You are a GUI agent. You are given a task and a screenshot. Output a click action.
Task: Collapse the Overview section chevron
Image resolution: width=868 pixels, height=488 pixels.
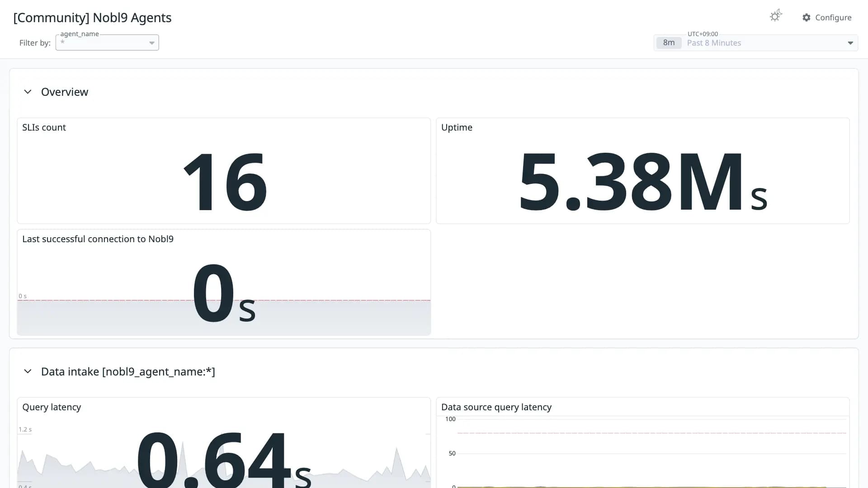28,92
